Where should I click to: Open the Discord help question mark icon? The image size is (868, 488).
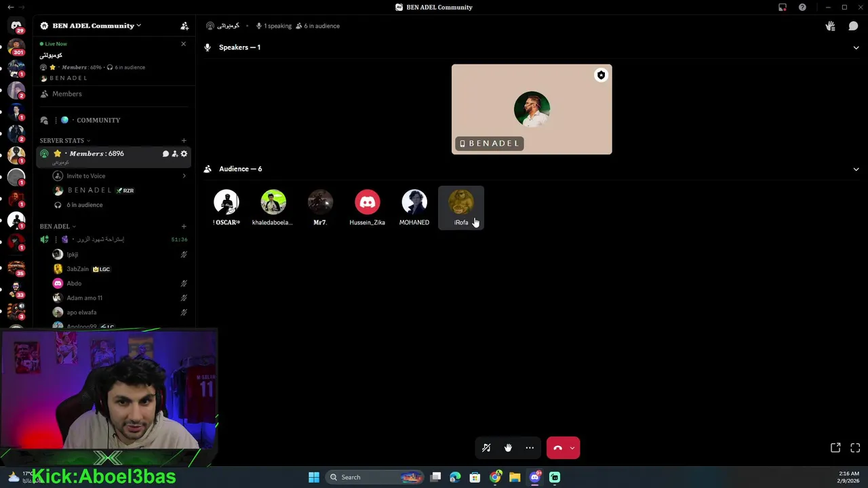pyautogui.click(x=802, y=7)
